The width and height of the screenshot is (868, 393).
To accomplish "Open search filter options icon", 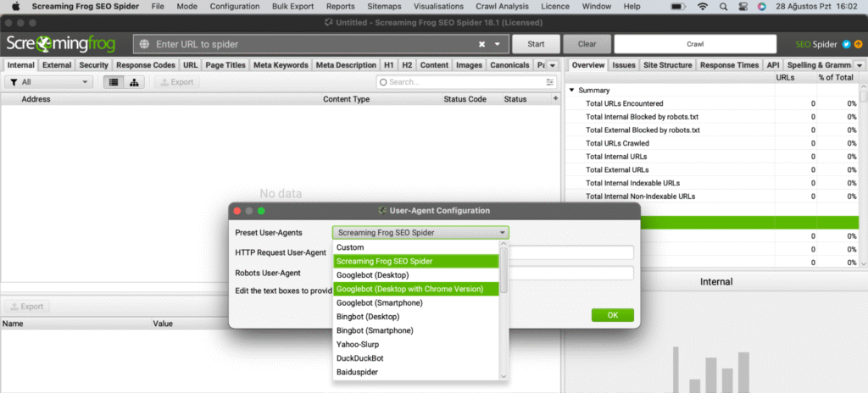I will pyautogui.click(x=383, y=82).
